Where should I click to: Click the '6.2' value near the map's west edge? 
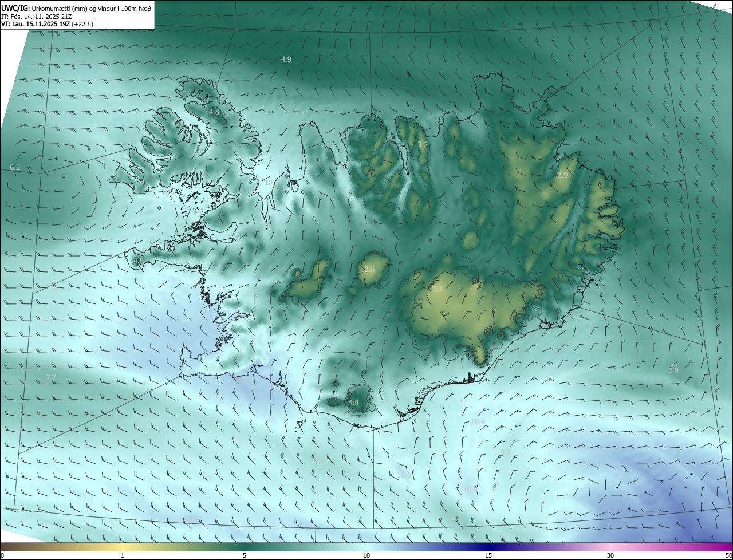coord(15,167)
